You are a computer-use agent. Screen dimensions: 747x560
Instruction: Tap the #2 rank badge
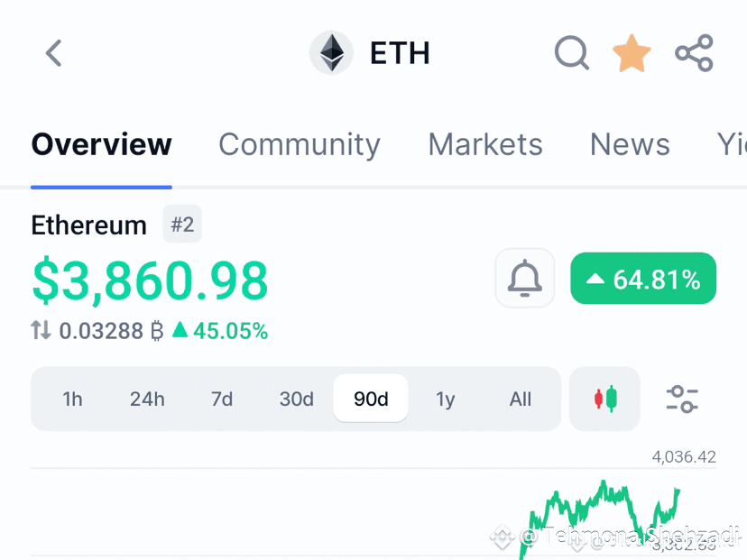[182, 224]
